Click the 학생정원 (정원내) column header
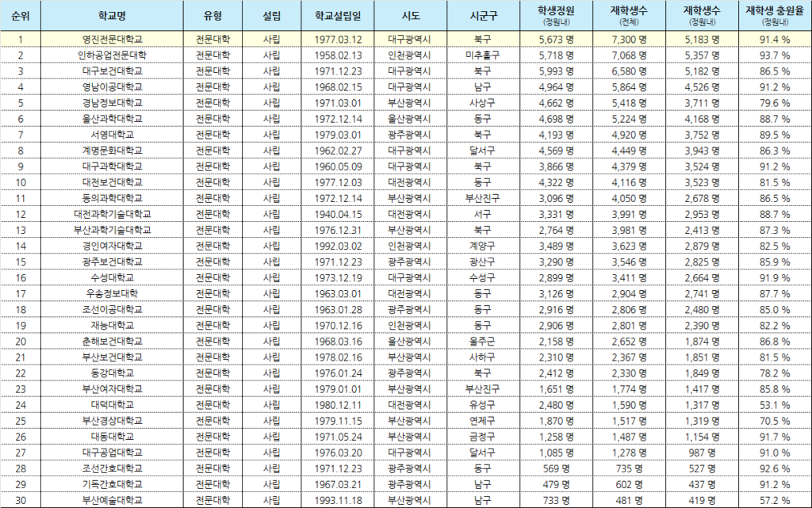The height and width of the screenshot is (508, 812). coord(556,16)
